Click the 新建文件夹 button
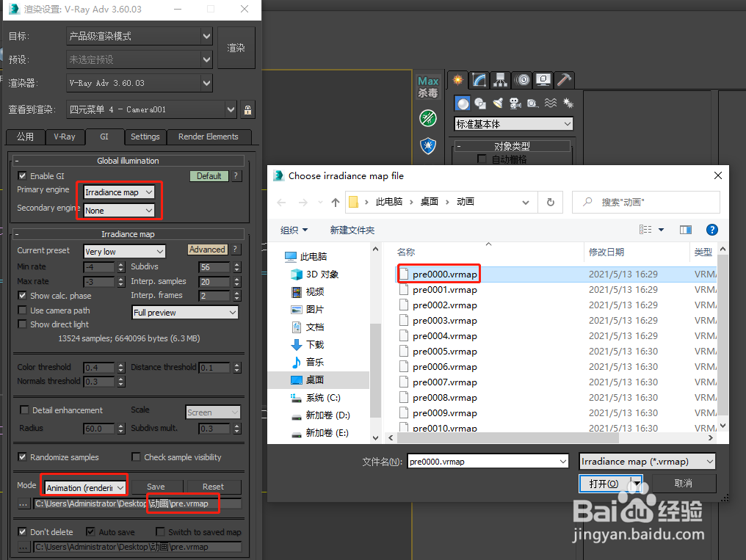 pos(352,230)
